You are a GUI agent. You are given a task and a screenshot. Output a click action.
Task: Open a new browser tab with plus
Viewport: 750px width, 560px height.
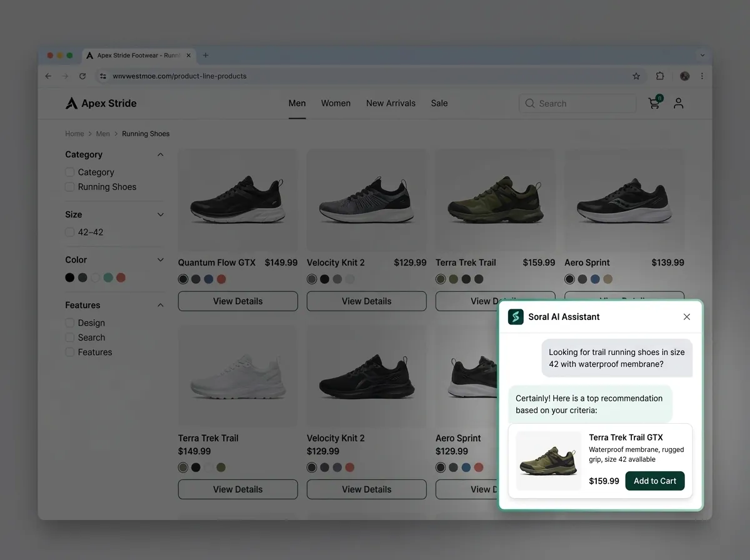coord(206,56)
